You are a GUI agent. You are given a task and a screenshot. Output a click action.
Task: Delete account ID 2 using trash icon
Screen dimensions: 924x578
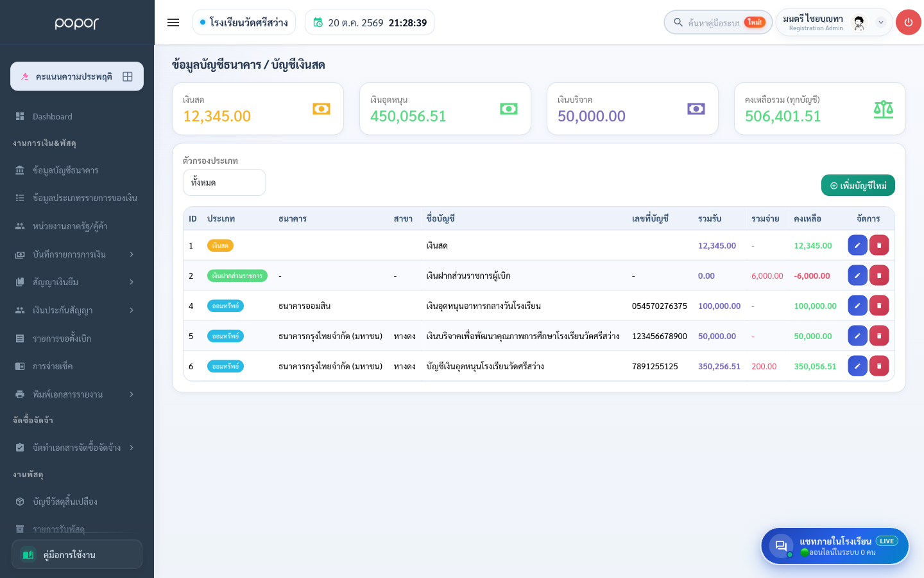pos(879,276)
